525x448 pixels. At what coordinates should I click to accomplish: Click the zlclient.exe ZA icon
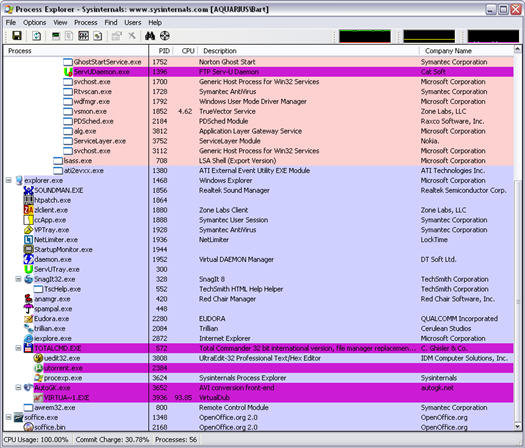[28, 210]
